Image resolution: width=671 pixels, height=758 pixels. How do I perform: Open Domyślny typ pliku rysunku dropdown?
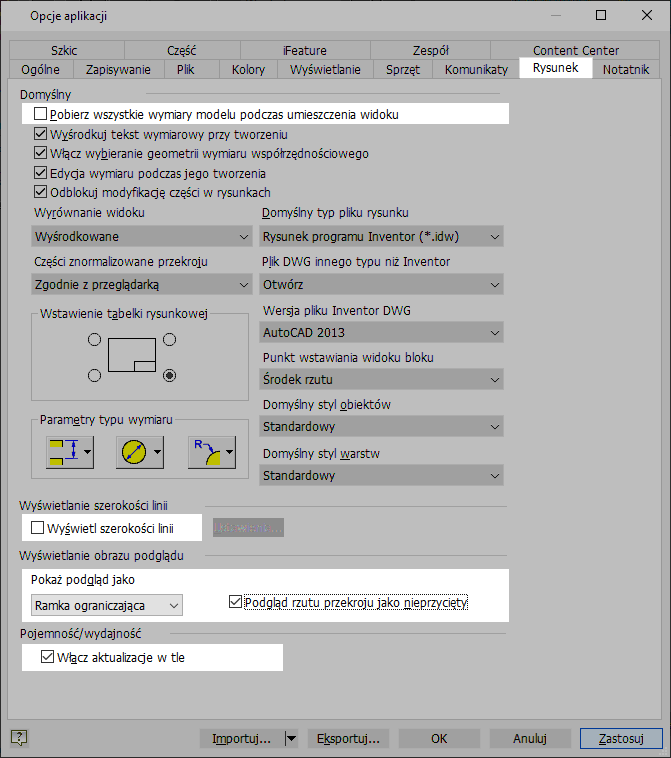381,236
